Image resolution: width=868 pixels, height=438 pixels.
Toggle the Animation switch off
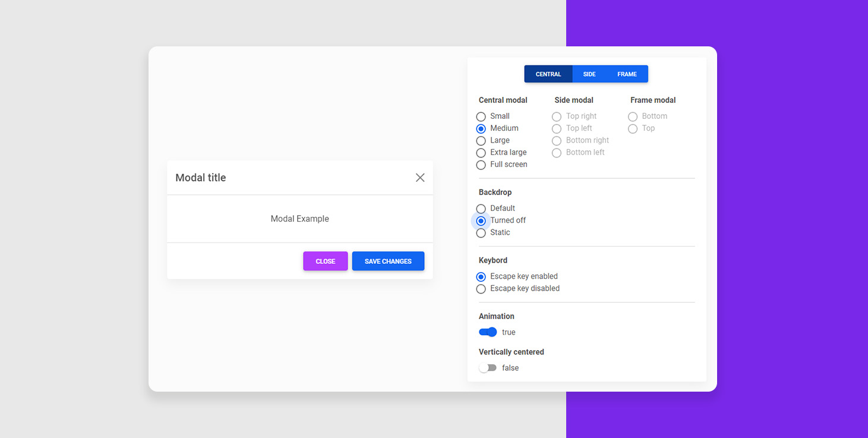click(x=488, y=332)
